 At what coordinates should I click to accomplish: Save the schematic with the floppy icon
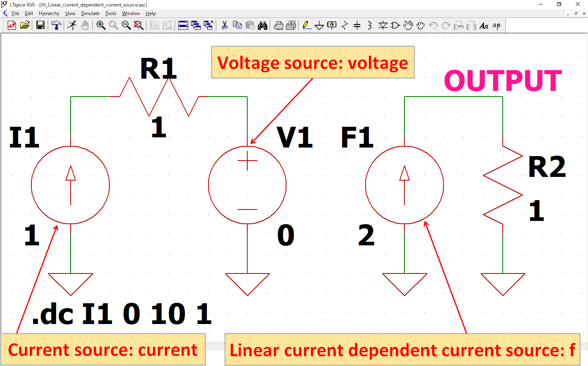(x=40, y=25)
